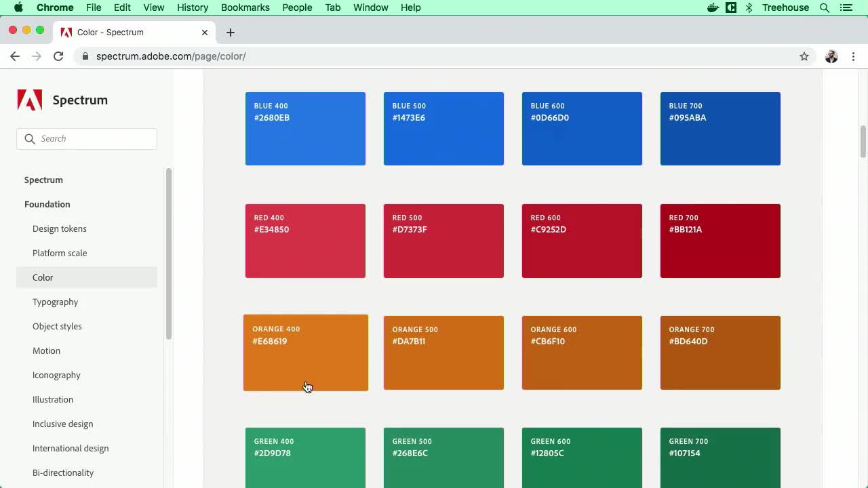Open the Chrome profile avatar

click(831, 56)
